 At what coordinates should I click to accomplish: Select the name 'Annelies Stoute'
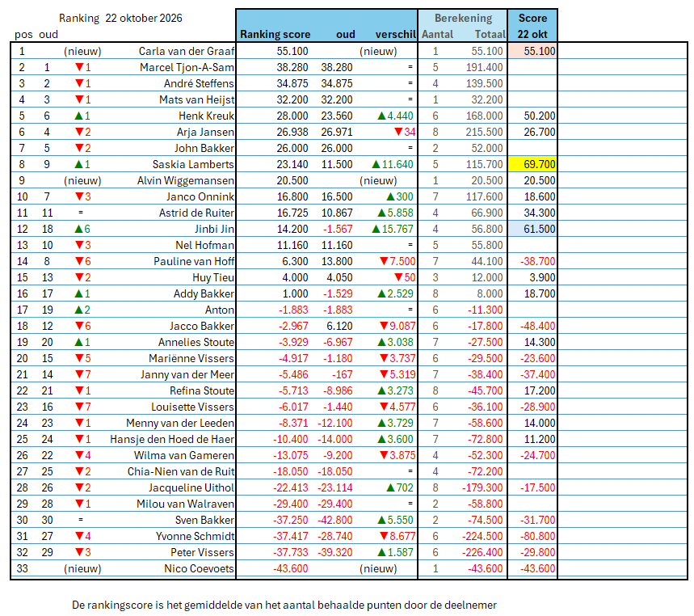tap(196, 342)
